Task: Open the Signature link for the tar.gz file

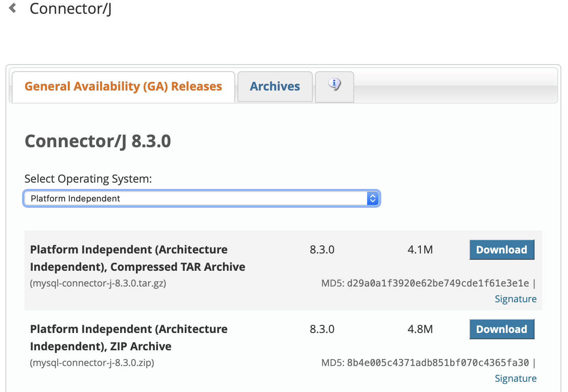Action: click(x=515, y=299)
